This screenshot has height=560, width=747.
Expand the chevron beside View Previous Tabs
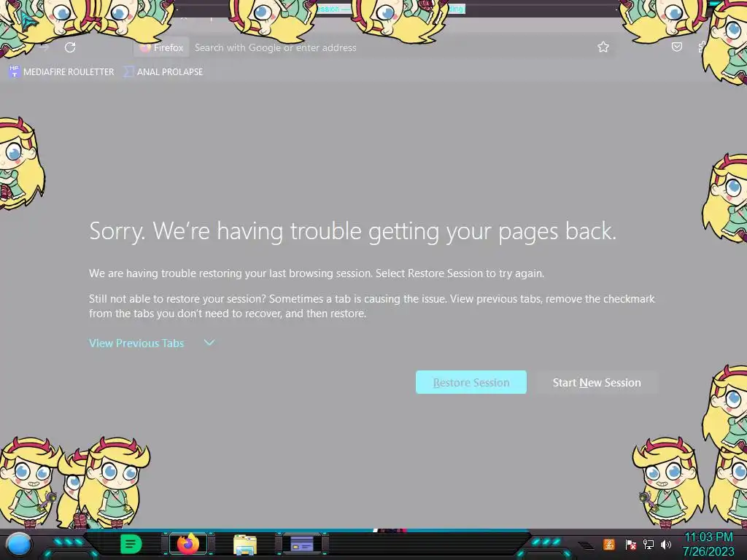coord(209,343)
